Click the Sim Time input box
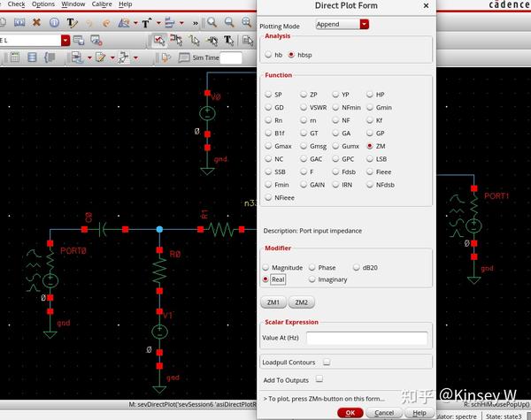The image size is (531, 420). (x=231, y=57)
